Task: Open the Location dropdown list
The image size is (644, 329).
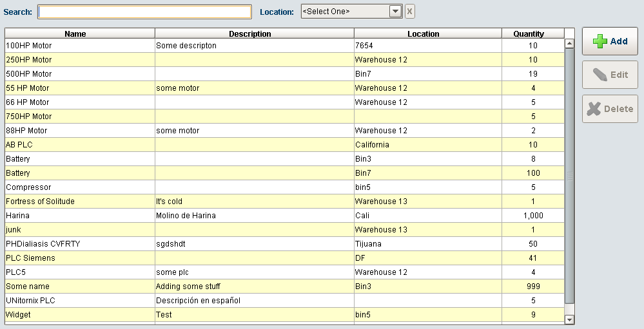Action: (x=395, y=12)
